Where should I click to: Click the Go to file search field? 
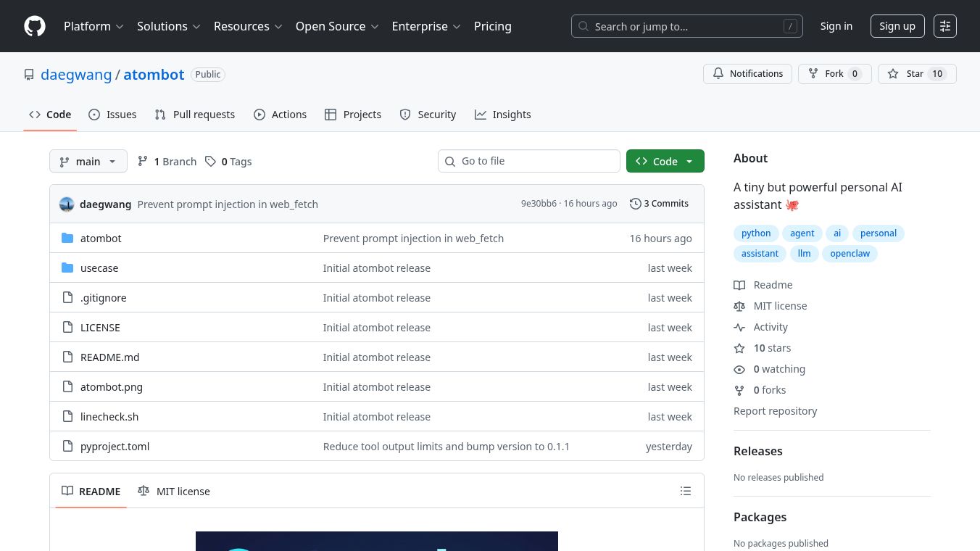[529, 161]
